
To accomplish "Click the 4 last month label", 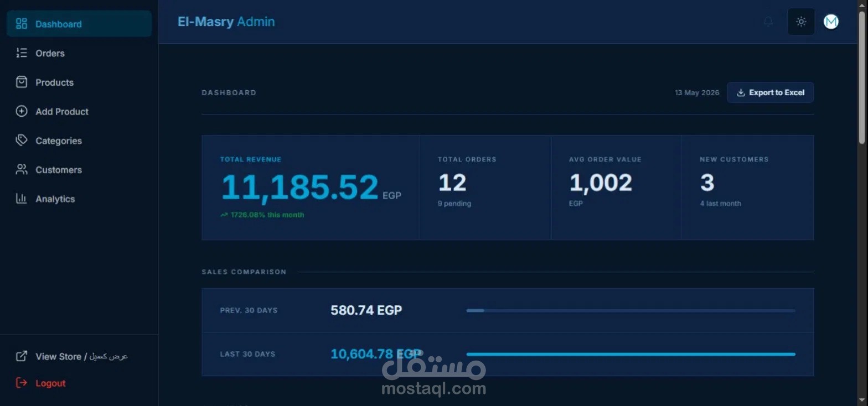I will tap(720, 204).
